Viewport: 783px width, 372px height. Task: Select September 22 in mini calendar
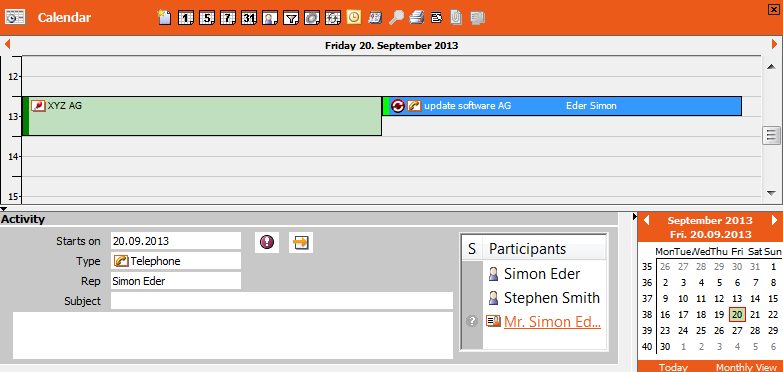click(x=773, y=315)
